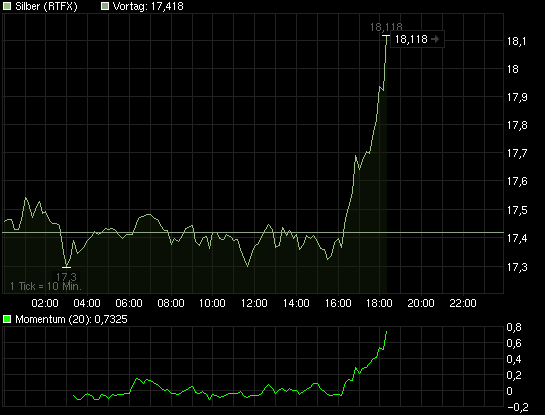Click the 06:00 time axis label
This screenshot has height=415, width=545.
[129, 303]
